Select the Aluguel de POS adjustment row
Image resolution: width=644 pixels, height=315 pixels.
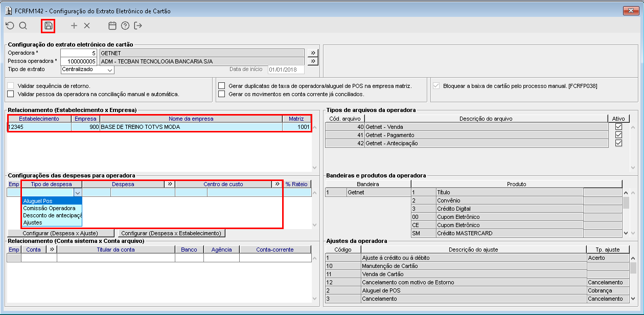pyautogui.click(x=477, y=290)
